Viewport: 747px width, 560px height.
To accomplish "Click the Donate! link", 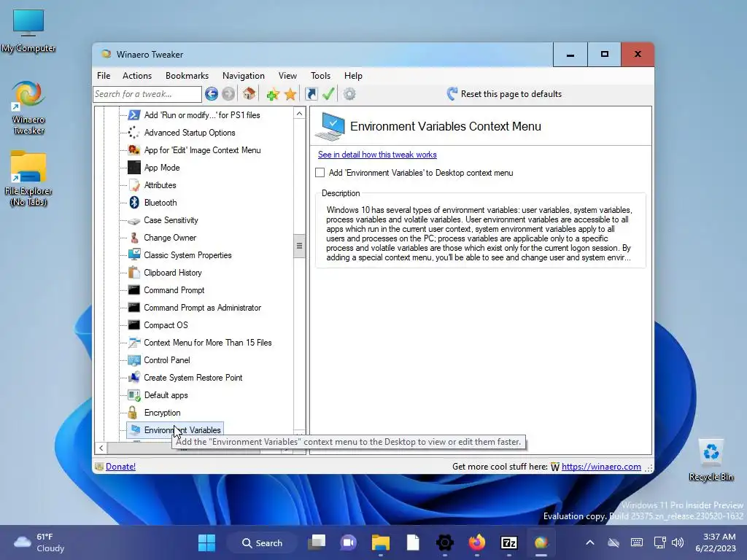I will [120, 467].
